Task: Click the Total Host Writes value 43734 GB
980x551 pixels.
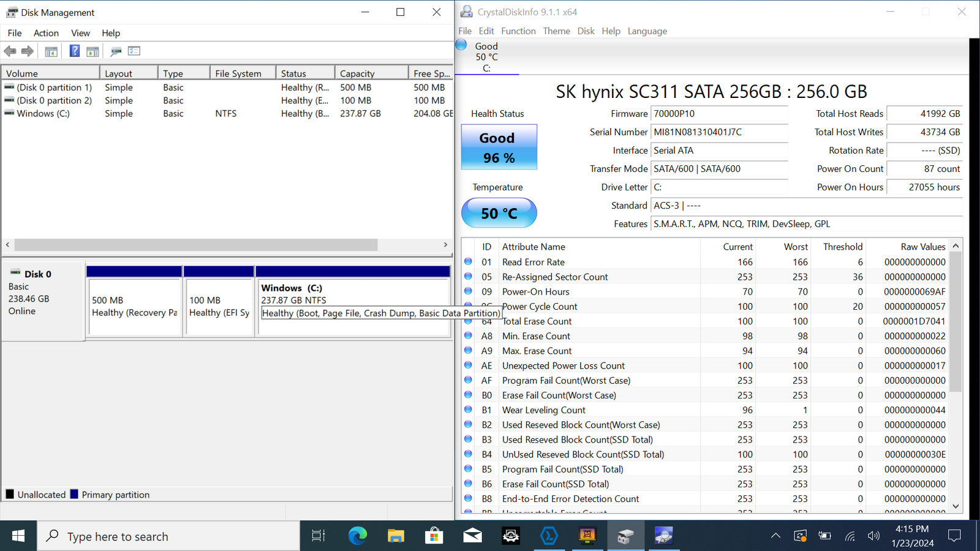Action: pyautogui.click(x=924, y=132)
